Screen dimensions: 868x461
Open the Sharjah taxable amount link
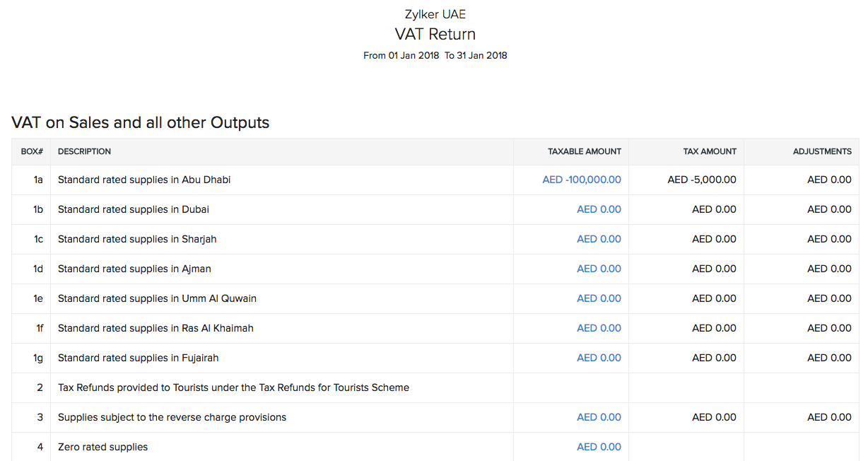[x=599, y=239]
